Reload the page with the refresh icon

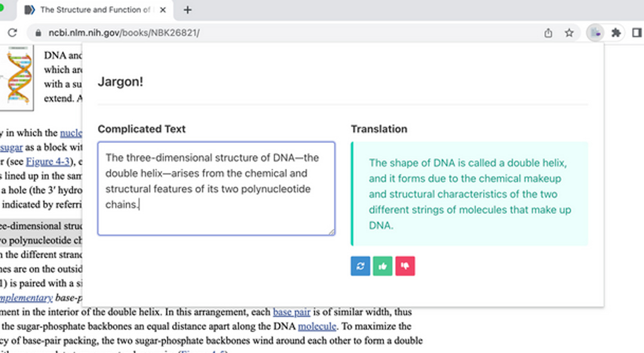(12, 32)
